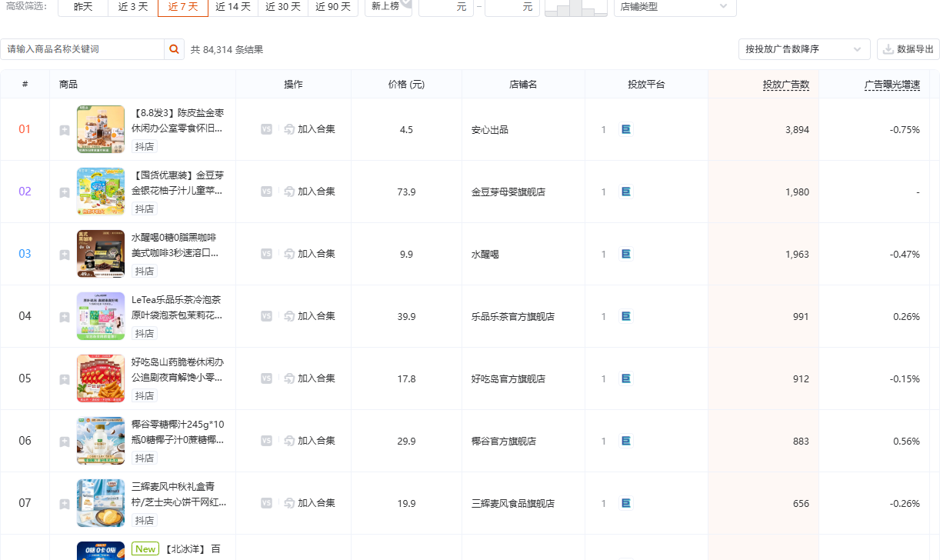The image size is (940, 560).
Task: Select the 昨天 time range
Action: tap(83, 6)
